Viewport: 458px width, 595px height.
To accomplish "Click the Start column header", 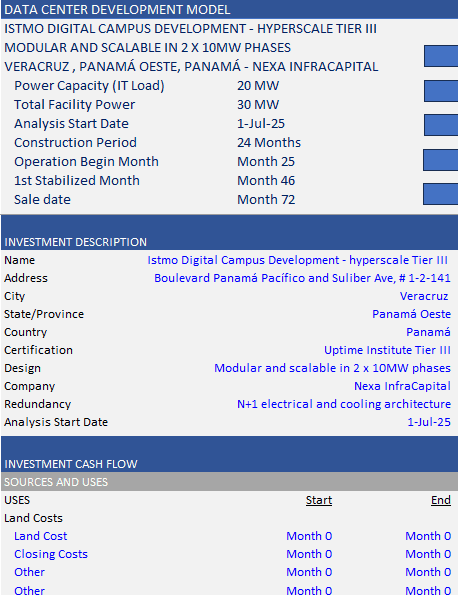I will click(x=319, y=500).
